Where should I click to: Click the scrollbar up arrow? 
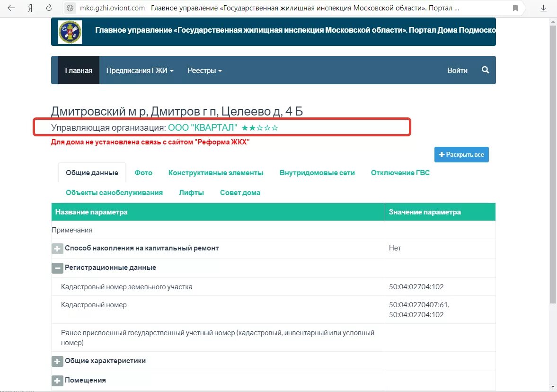(553, 22)
